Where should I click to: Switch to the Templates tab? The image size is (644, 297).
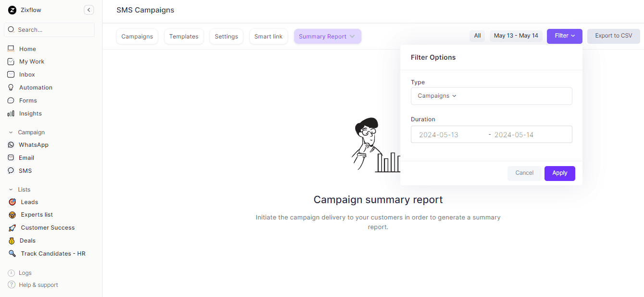point(184,37)
